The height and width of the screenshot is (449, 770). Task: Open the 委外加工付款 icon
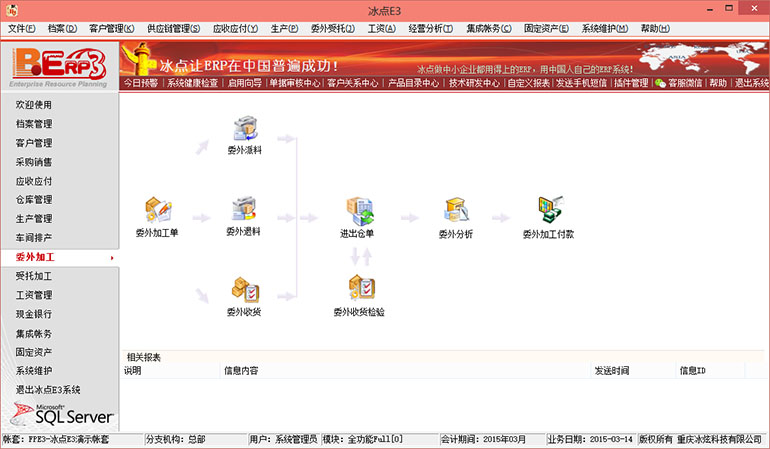[x=550, y=210]
